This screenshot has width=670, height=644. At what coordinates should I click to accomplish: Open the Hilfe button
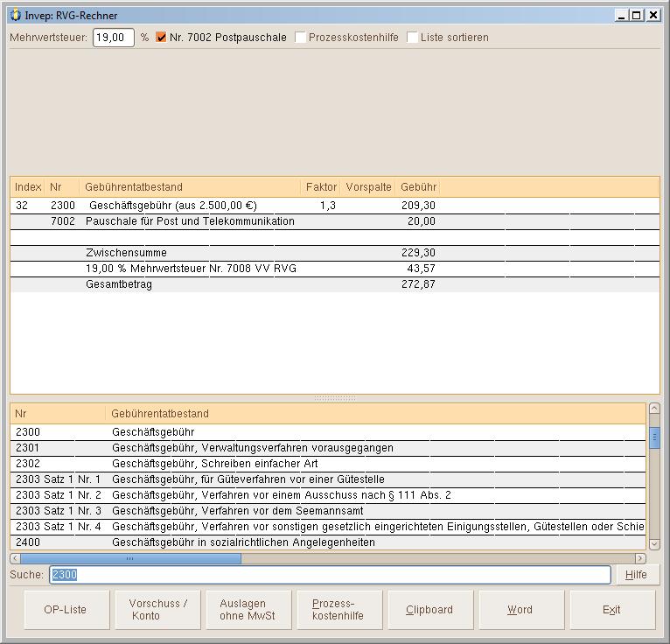point(636,575)
